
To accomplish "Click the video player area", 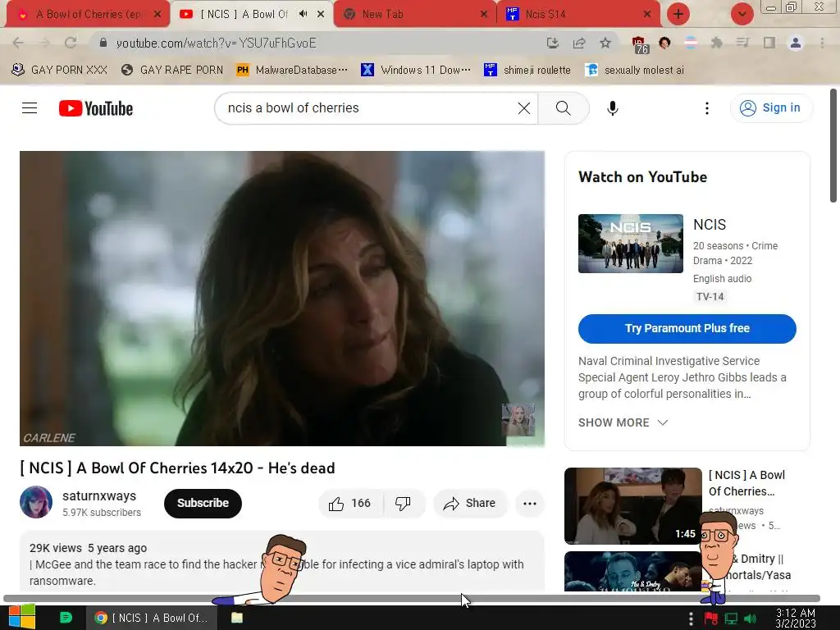I will [282, 299].
